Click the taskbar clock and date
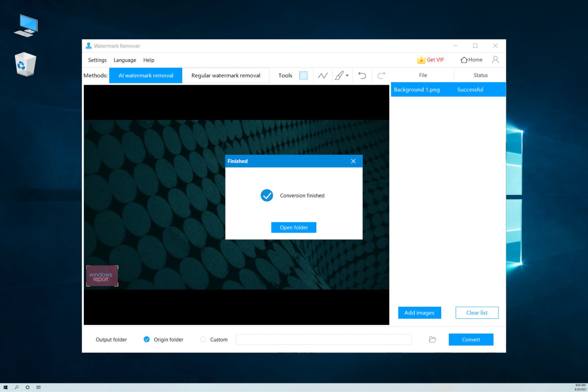The height and width of the screenshot is (392, 588). [x=580, y=387]
